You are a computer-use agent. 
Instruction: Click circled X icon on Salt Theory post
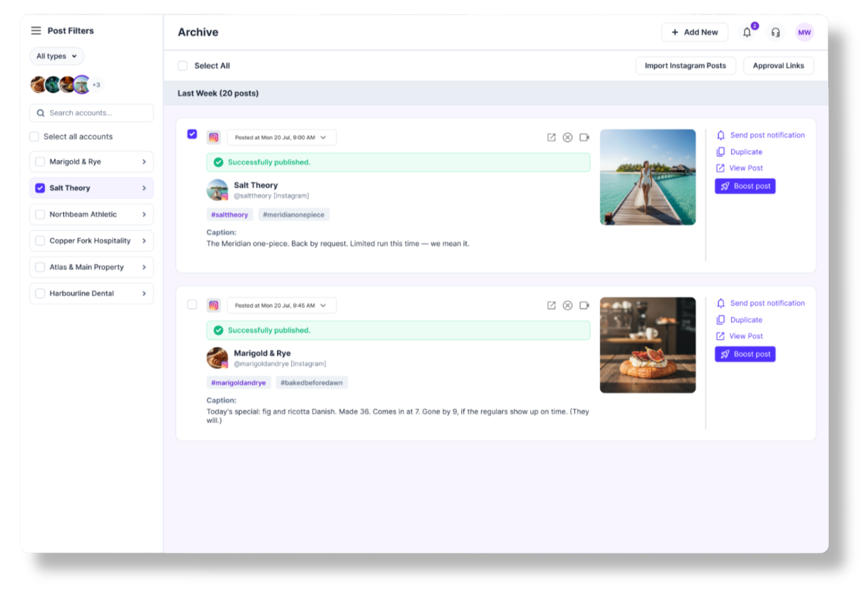click(x=568, y=137)
